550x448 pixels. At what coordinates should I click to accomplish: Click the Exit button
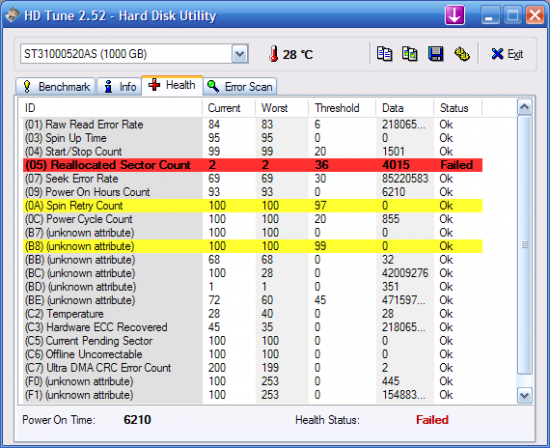pos(507,54)
